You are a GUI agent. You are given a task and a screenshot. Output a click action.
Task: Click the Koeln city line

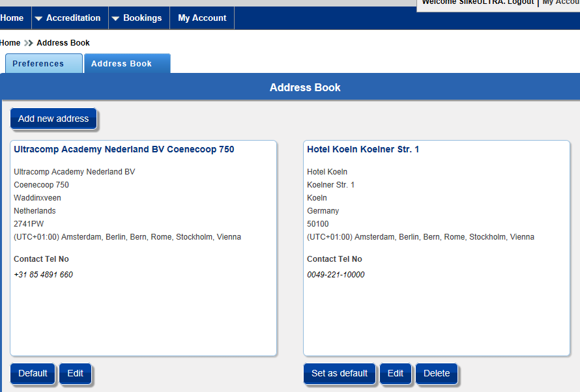tap(317, 198)
